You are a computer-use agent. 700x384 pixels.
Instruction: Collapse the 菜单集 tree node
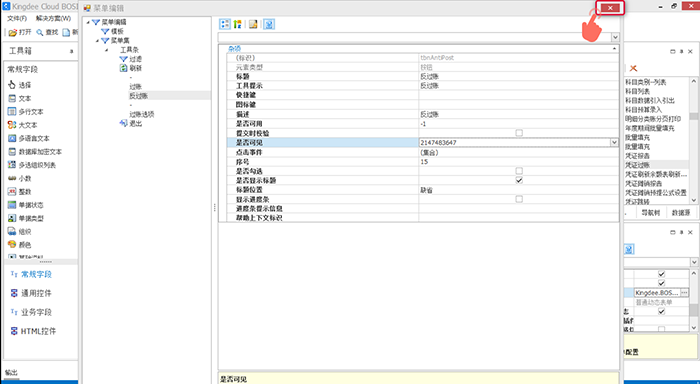tap(97, 41)
